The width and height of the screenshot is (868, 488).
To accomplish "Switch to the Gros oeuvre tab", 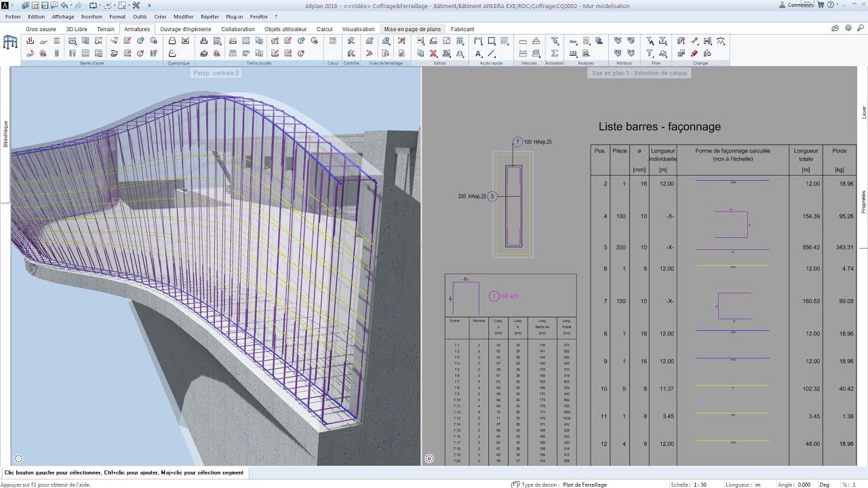I will pos(41,29).
